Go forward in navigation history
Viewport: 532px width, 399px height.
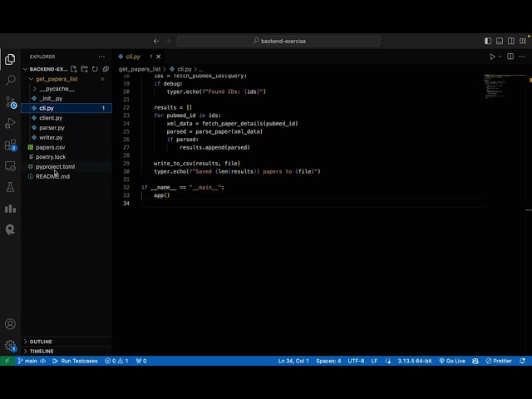pos(168,41)
